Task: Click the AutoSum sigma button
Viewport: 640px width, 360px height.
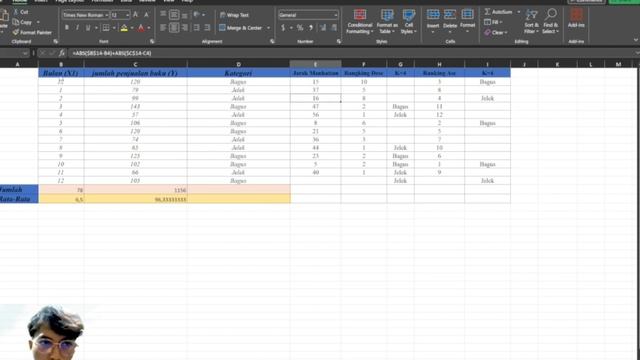Action: click(x=498, y=12)
